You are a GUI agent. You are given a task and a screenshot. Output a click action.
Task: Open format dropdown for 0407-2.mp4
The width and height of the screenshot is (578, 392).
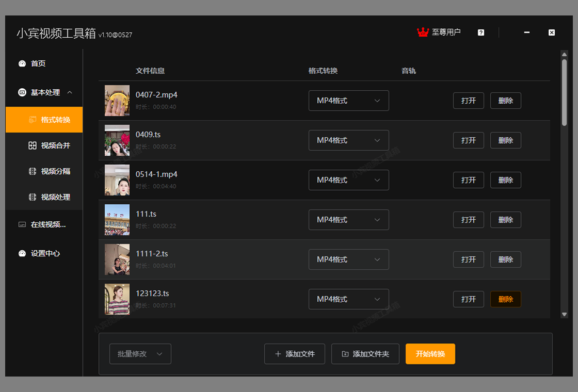pos(348,101)
